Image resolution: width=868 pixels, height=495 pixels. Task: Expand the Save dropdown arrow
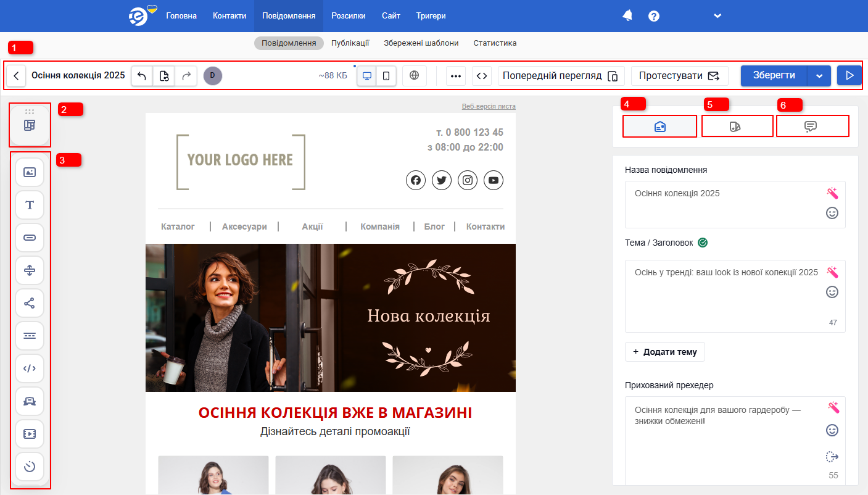(819, 76)
